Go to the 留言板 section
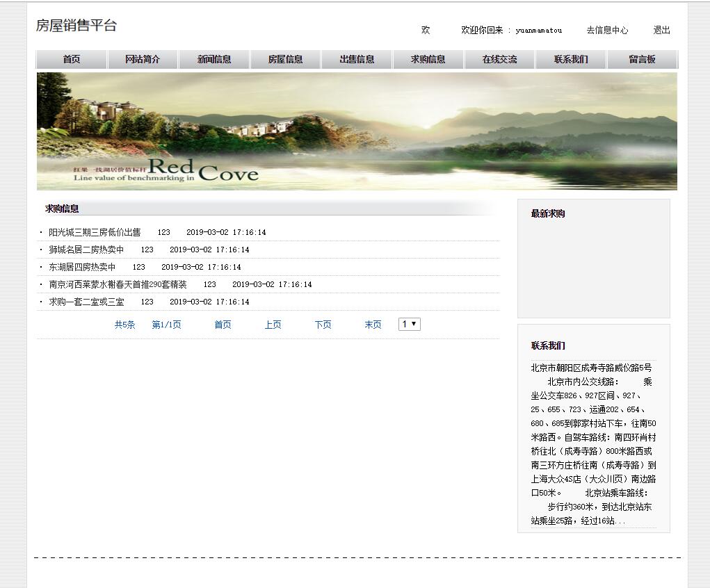Screen dimensions: 710x588 642,59
